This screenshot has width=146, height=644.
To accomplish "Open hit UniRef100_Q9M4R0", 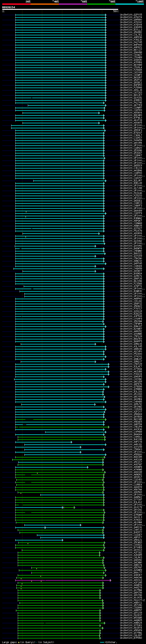I will 131,20.
